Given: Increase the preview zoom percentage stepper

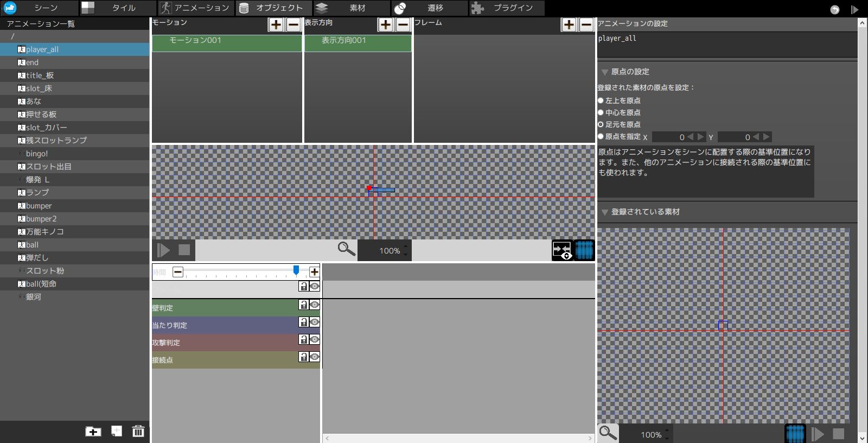Looking at the screenshot, I should pyautogui.click(x=406, y=246).
